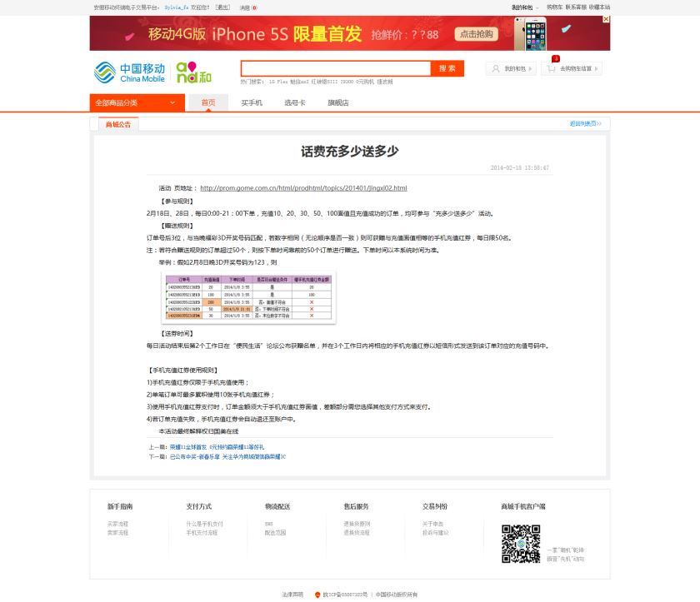
Task: Click the 法律声明 footer link
Action: coord(292,595)
